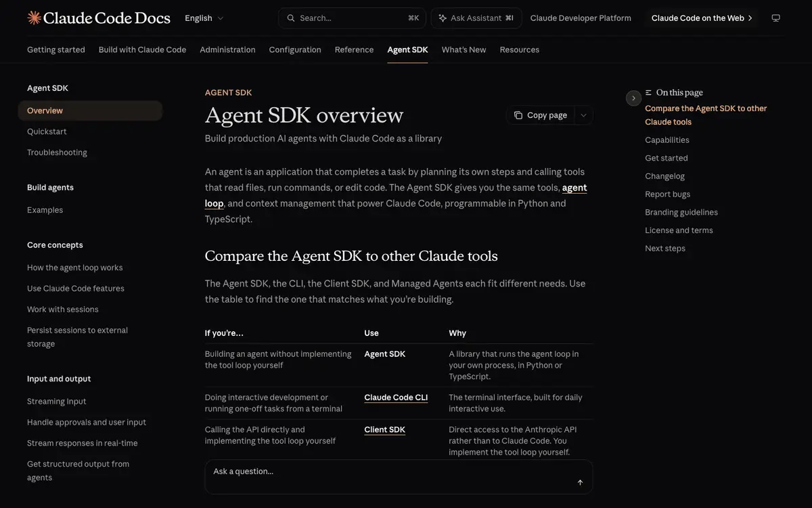
Task: Click the "Use" column header
Action: pyautogui.click(x=371, y=333)
